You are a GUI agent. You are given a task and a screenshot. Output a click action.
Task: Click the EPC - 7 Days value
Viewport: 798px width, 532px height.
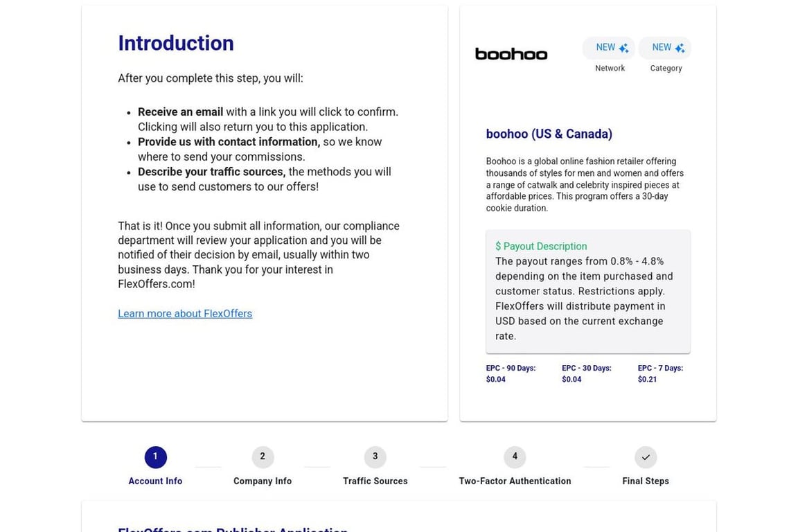tap(648, 380)
